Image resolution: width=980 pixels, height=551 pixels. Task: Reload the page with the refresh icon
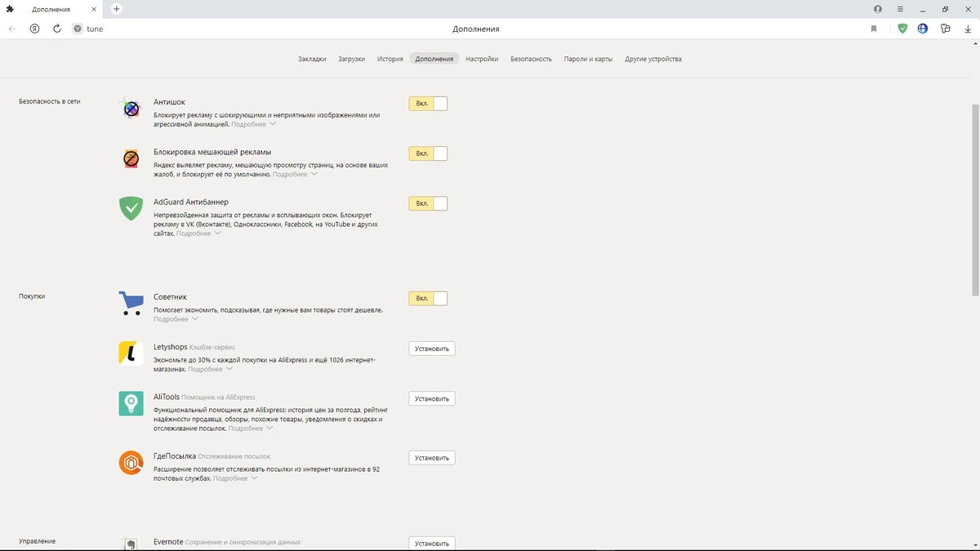click(57, 29)
